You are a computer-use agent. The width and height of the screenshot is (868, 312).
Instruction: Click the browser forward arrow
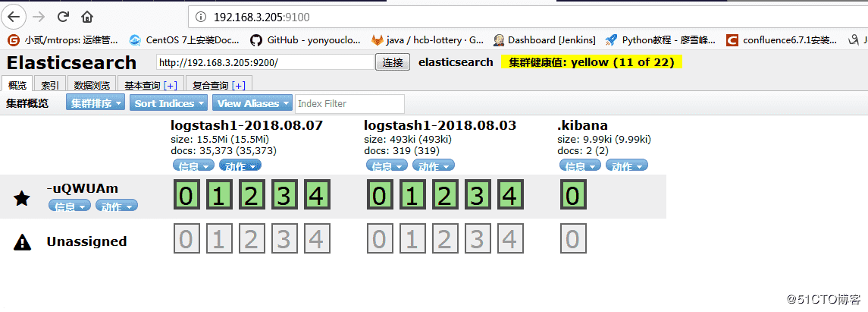pos(38,17)
